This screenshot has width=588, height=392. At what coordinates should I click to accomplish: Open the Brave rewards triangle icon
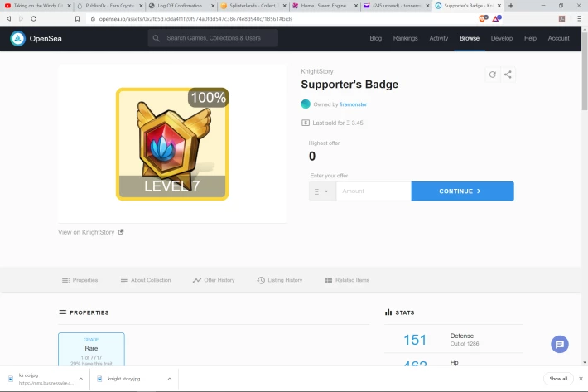pyautogui.click(x=497, y=18)
